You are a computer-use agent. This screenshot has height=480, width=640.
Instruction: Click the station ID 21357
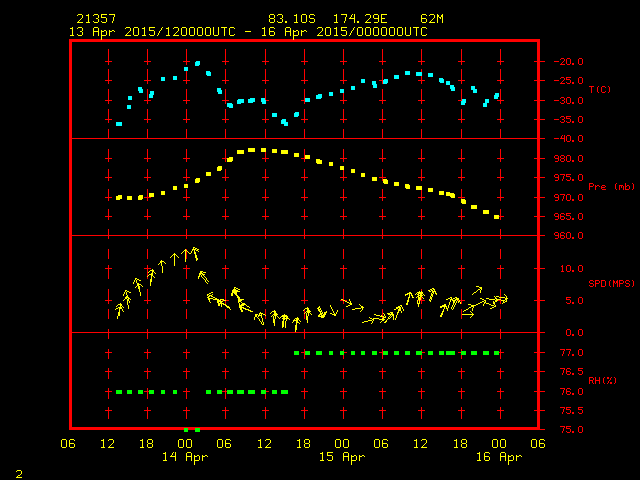[x=96, y=19]
